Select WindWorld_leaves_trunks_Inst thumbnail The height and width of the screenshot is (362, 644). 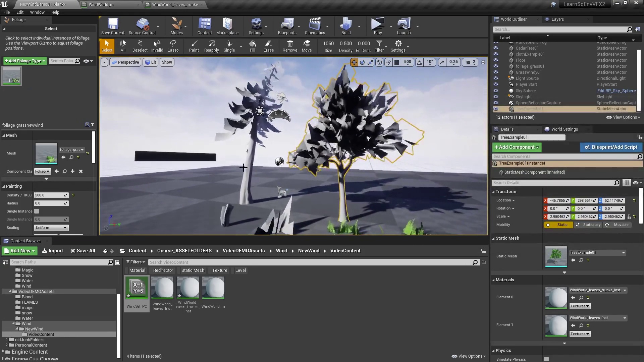187,287
